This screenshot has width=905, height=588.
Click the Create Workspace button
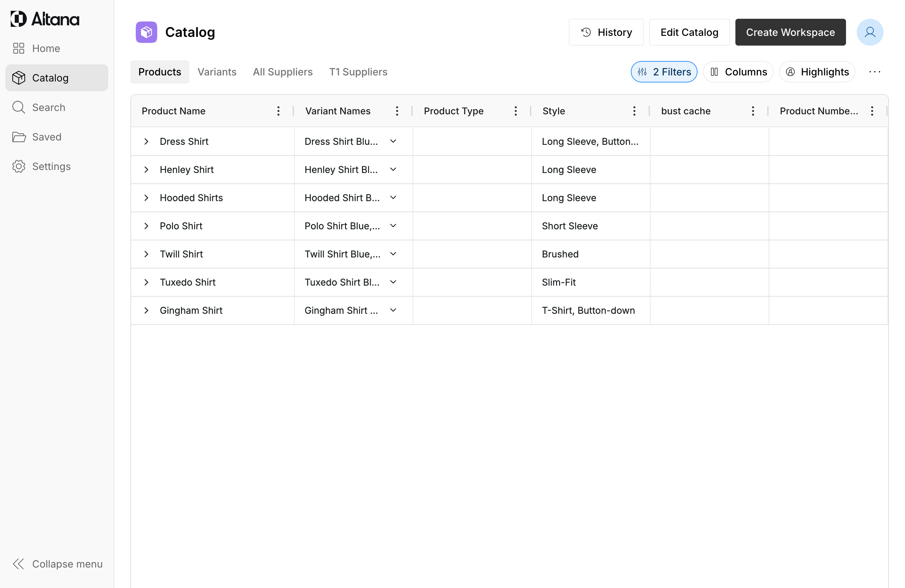[x=790, y=32]
